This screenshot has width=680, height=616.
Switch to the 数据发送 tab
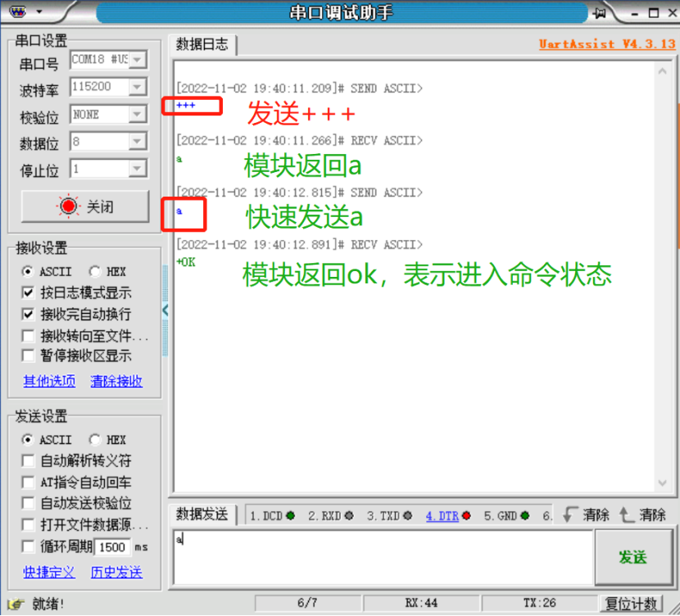click(202, 514)
